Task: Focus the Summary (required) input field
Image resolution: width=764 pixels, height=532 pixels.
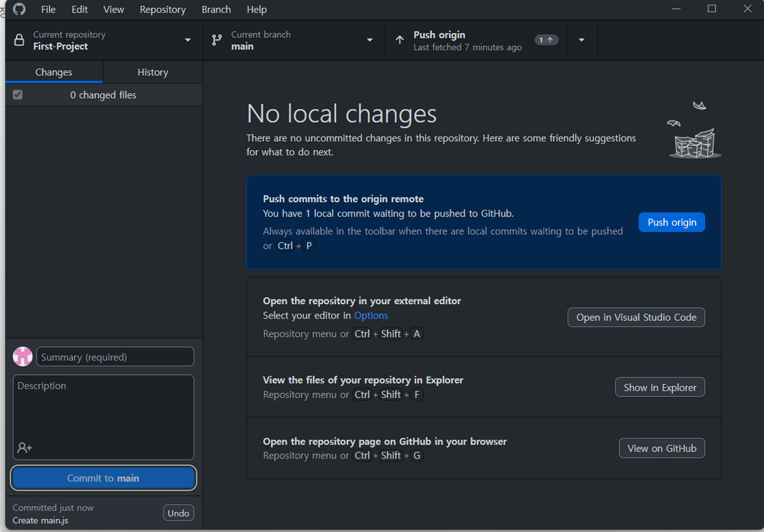Action: 115,357
